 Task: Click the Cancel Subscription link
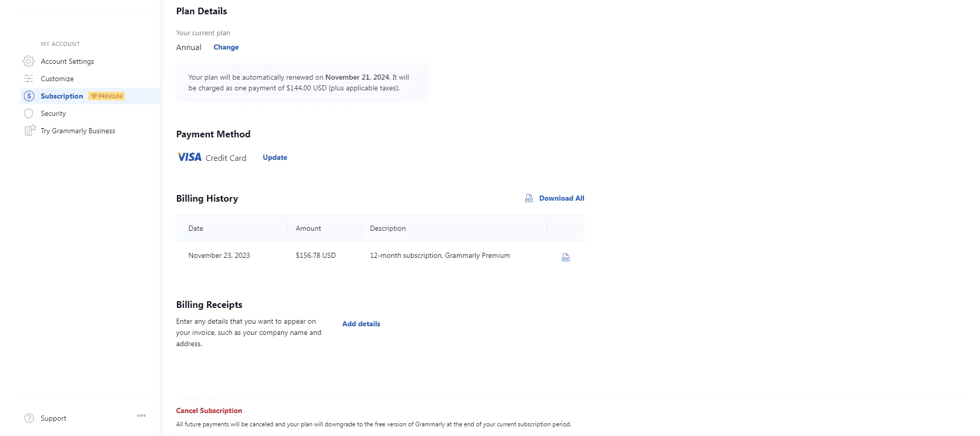coord(209,410)
